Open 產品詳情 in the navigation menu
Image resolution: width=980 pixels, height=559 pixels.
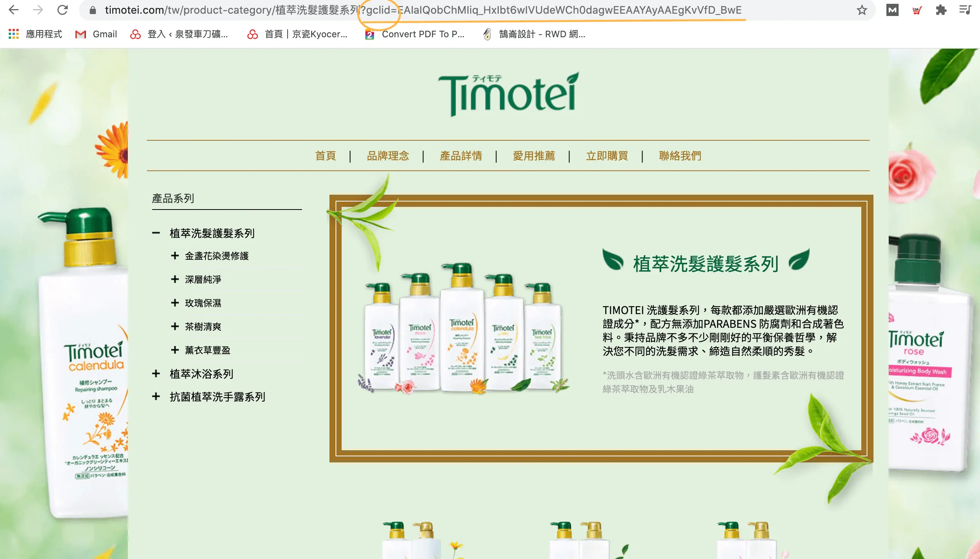pos(461,156)
